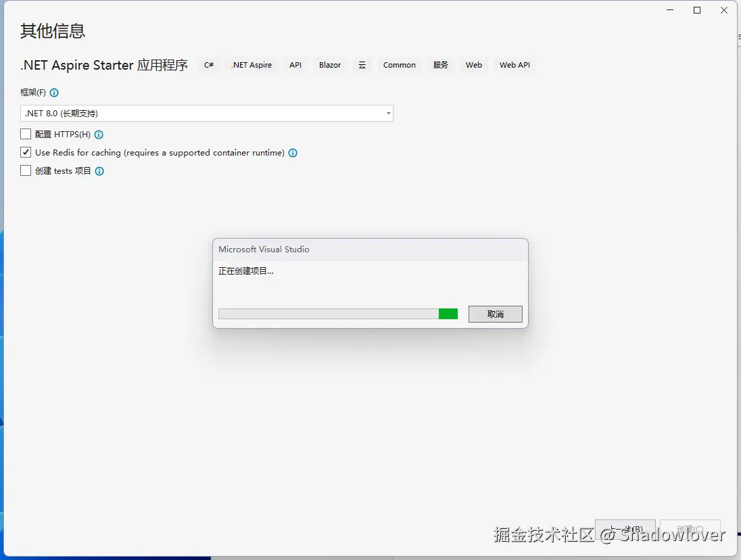This screenshot has height=560, width=741.
Task: Minimize the Visual Studio dialog window
Action: pyautogui.click(x=670, y=10)
